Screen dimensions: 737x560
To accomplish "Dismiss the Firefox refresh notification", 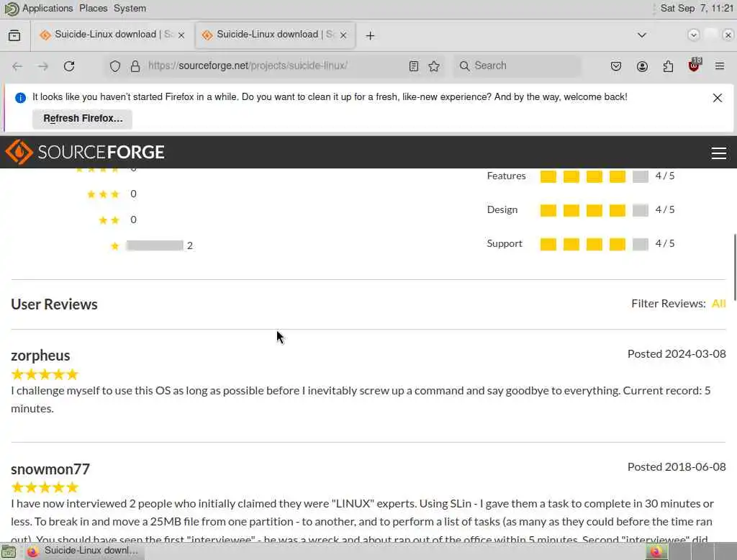I will pyautogui.click(x=717, y=98).
